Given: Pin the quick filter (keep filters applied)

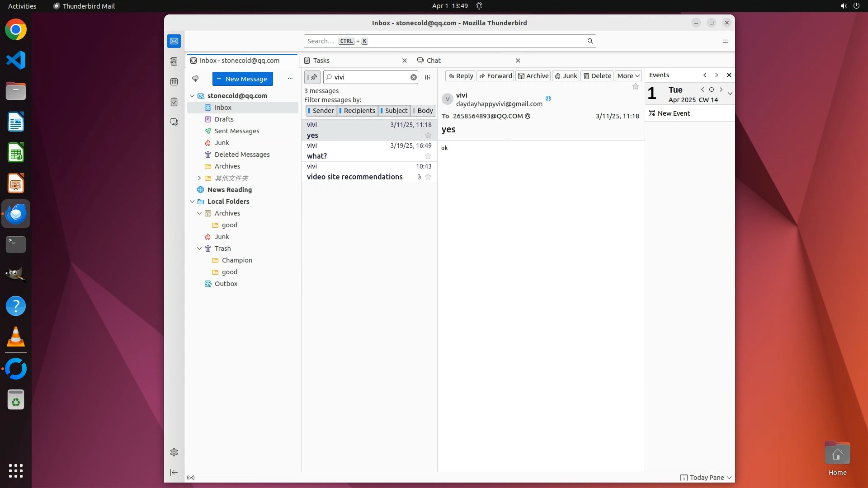Looking at the screenshot, I should 312,77.
